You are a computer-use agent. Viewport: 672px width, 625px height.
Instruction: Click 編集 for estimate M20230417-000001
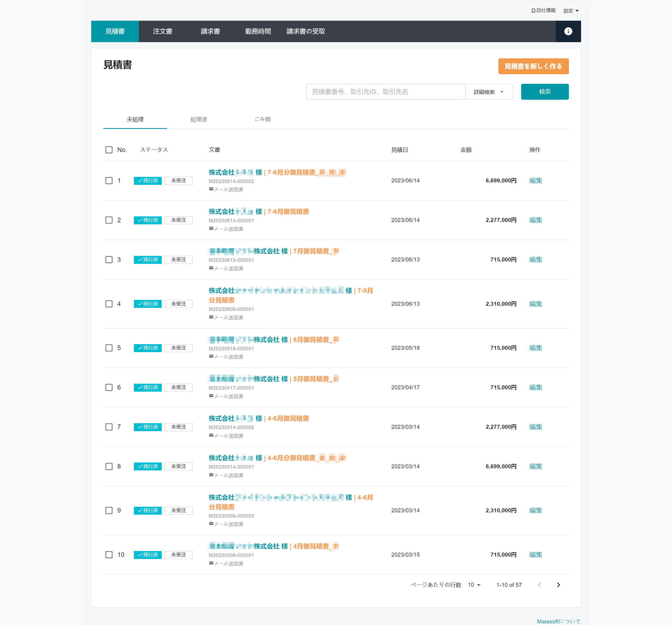[x=535, y=388]
